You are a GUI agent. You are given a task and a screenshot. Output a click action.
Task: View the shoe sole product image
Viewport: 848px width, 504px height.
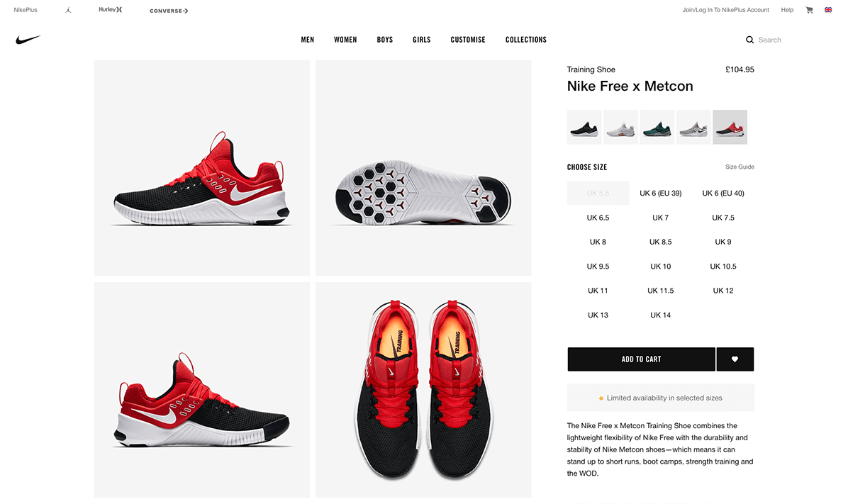pyautogui.click(x=423, y=167)
